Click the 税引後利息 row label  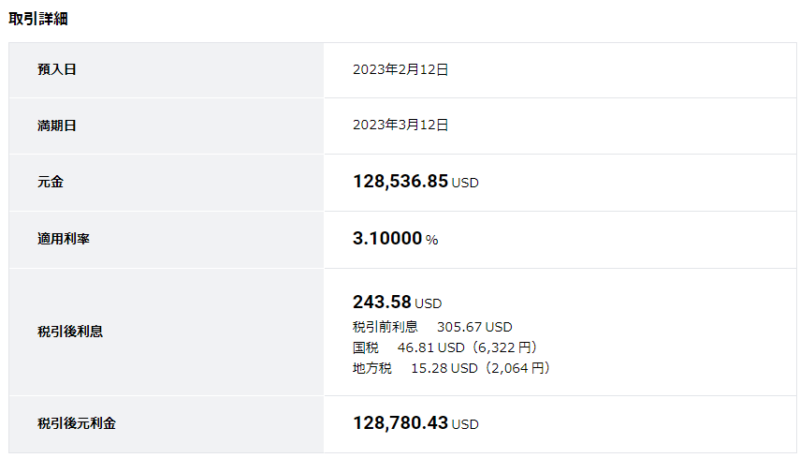(70, 332)
